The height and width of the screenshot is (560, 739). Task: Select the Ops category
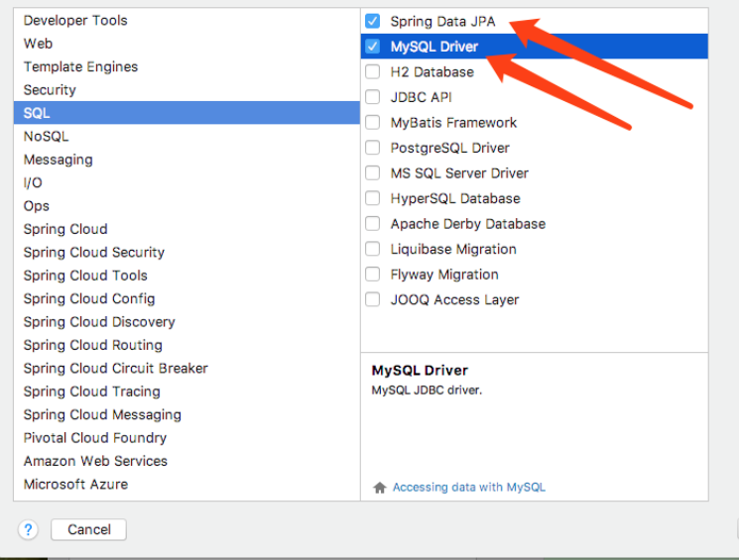point(186,206)
